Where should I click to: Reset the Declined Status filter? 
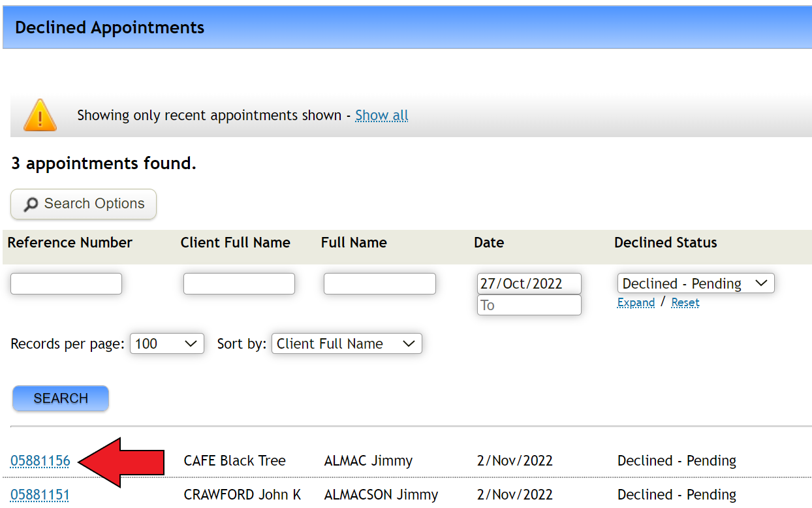click(x=685, y=302)
